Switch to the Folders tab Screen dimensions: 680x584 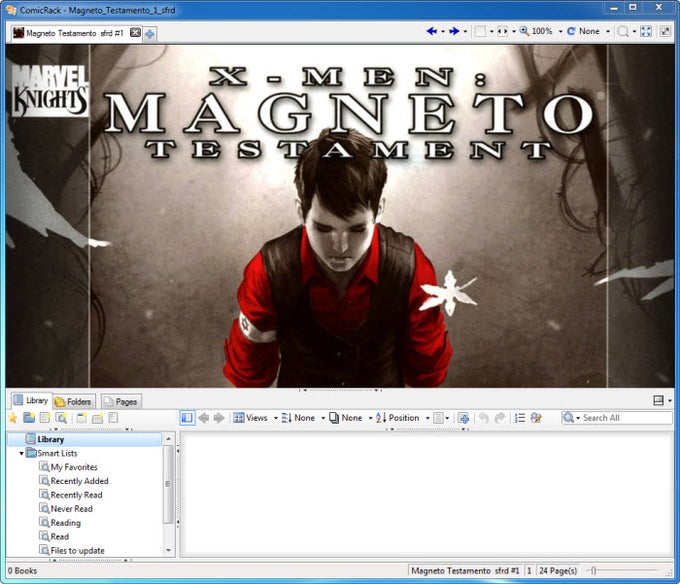(x=73, y=402)
